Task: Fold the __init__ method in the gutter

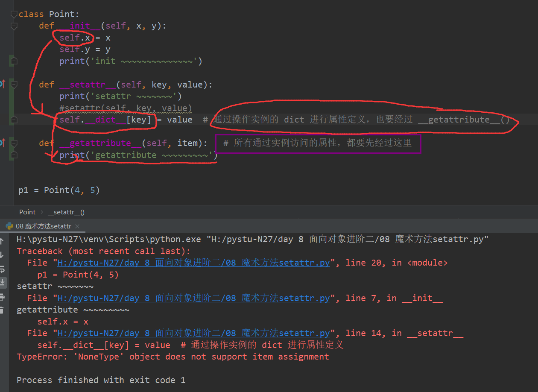Action: pyautogui.click(x=14, y=26)
